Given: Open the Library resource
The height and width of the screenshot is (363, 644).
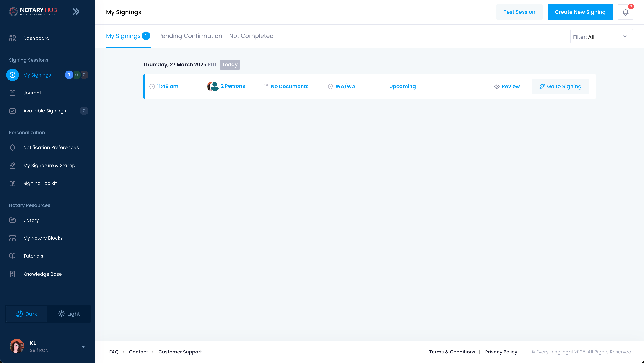Looking at the screenshot, I should coord(31,220).
